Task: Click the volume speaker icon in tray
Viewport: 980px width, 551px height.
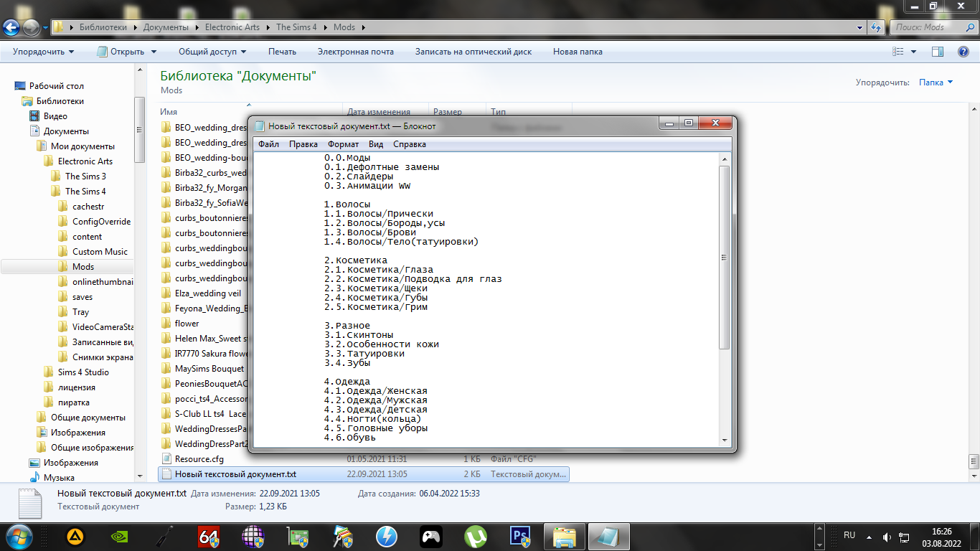Action: pos(888,536)
